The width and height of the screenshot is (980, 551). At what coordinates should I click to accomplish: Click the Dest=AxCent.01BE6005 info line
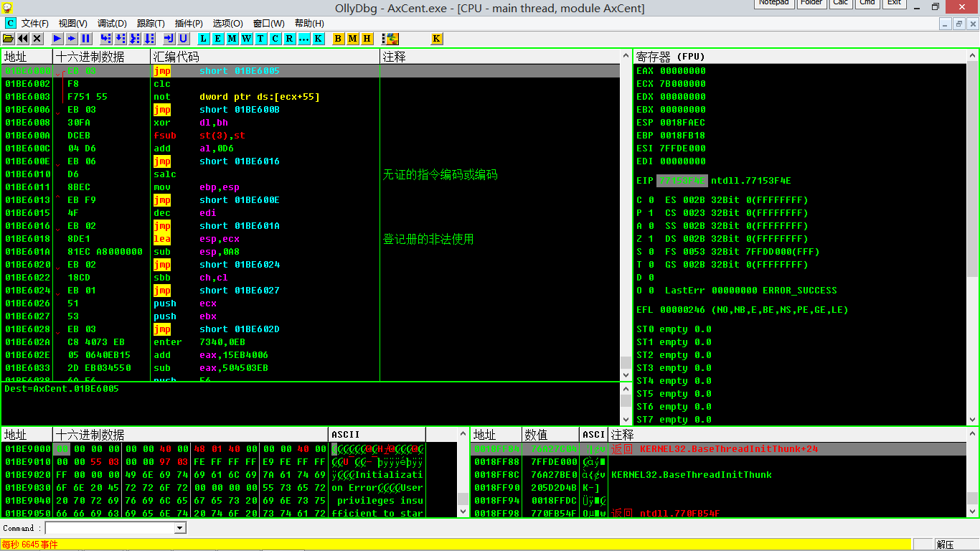[x=62, y=389]
